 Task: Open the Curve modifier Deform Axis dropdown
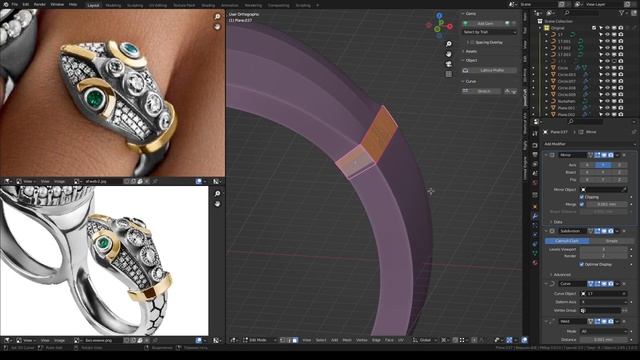604,302
